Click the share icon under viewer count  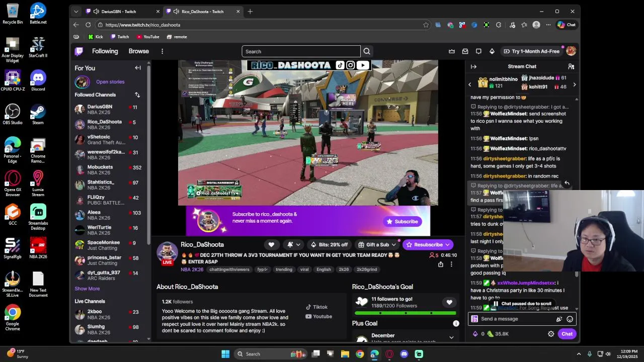[441, 264]
